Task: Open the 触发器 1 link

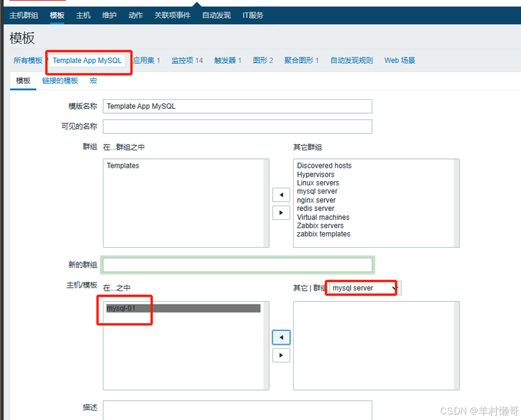Action: click(228, 60)
